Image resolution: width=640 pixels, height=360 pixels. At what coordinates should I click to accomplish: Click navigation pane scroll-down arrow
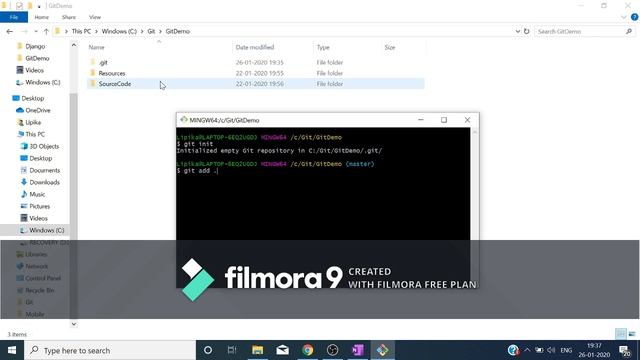point(73,324)
